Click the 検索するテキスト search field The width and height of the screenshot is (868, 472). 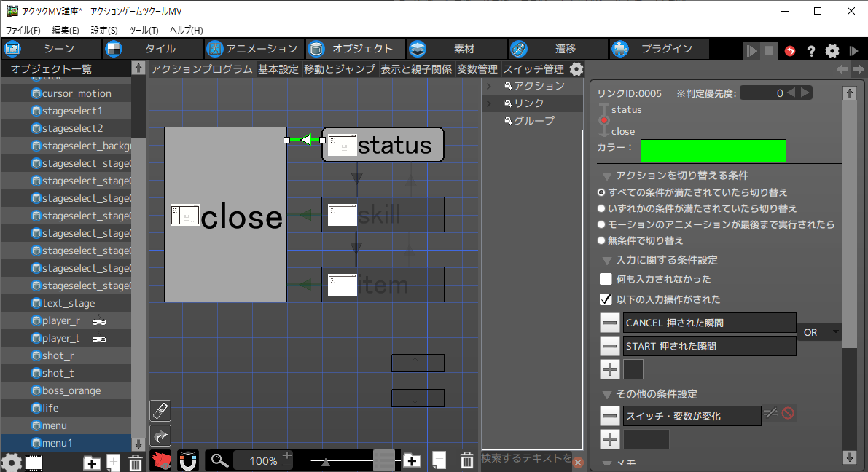click(x=526, y=458)
